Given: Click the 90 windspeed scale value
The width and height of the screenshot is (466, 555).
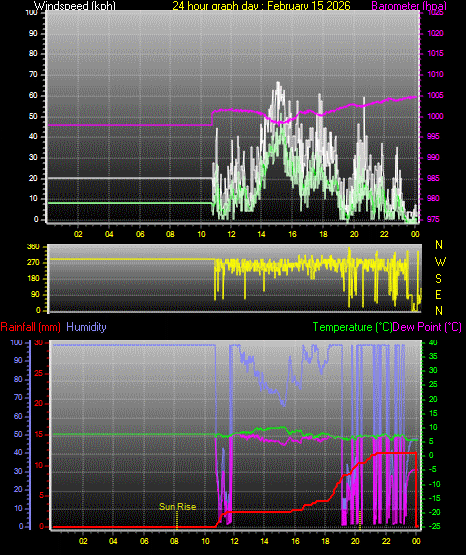Looking at the screenshot, I should coord(33,34).
